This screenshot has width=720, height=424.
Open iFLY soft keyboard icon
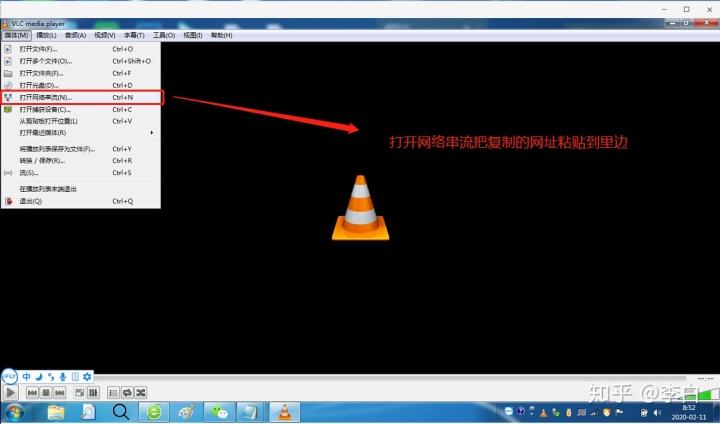coord(75,377)
